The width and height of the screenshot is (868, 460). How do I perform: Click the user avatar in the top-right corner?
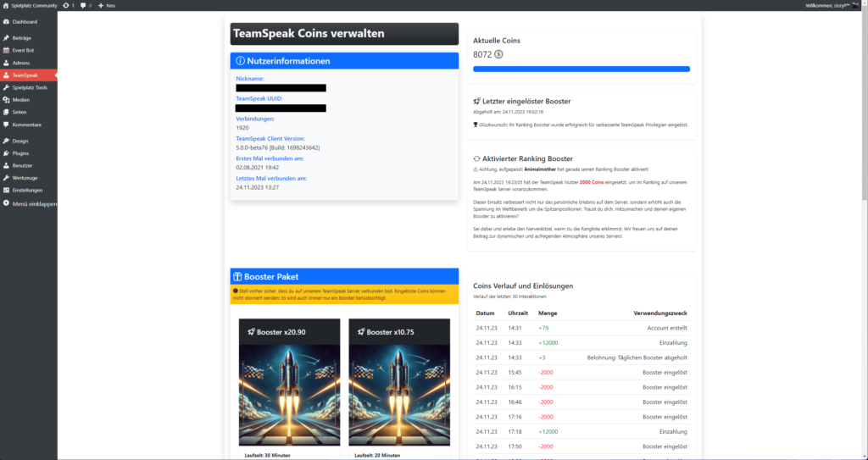click(x=855, y=6)
